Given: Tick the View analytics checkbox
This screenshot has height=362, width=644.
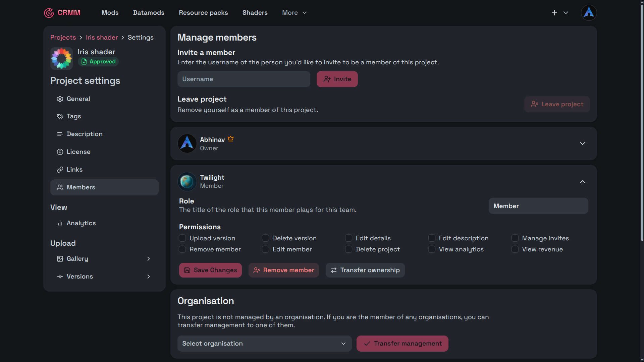Looking at the screenshot, I should 432,249.
